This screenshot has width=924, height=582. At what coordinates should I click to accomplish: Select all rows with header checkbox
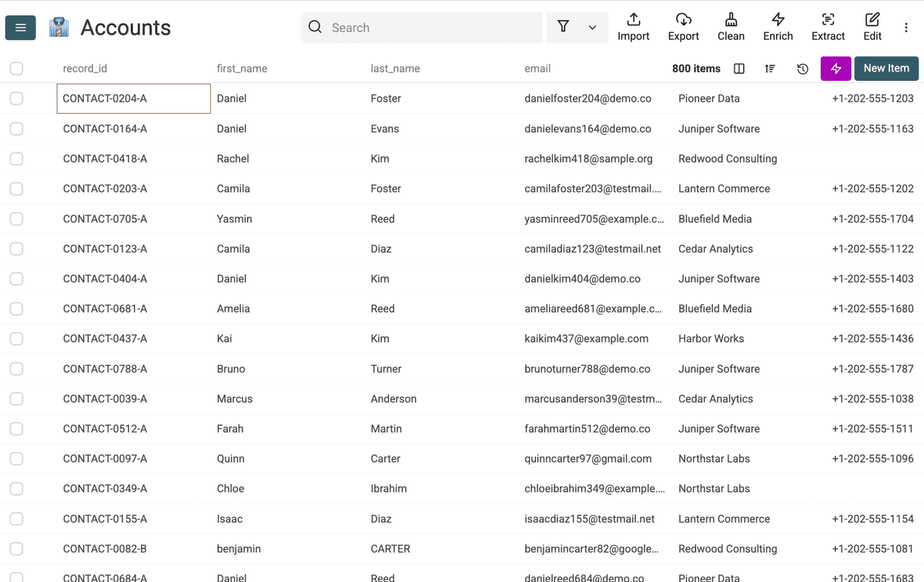(16, 69)
